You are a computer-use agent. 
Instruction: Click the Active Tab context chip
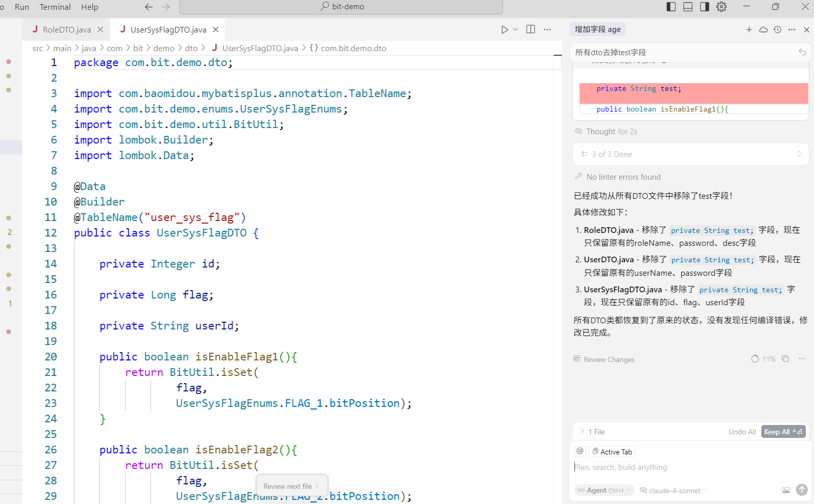tap(612, 451)
